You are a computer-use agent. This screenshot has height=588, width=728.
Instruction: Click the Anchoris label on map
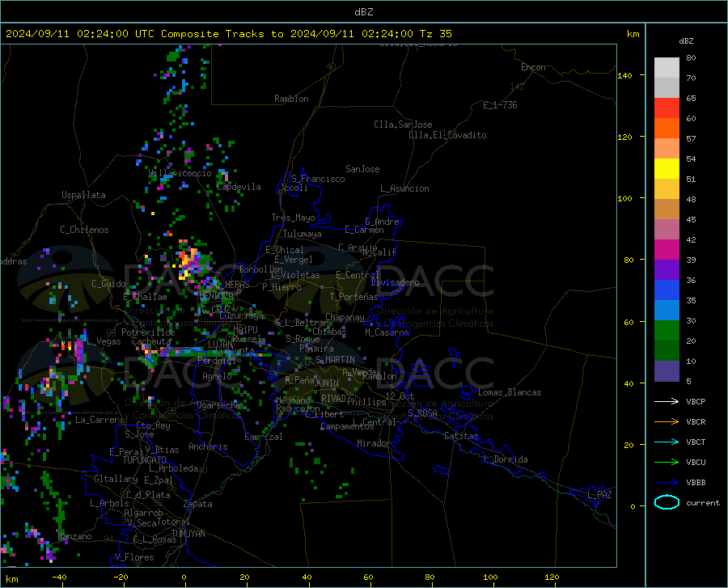click(x=208, y=446)
